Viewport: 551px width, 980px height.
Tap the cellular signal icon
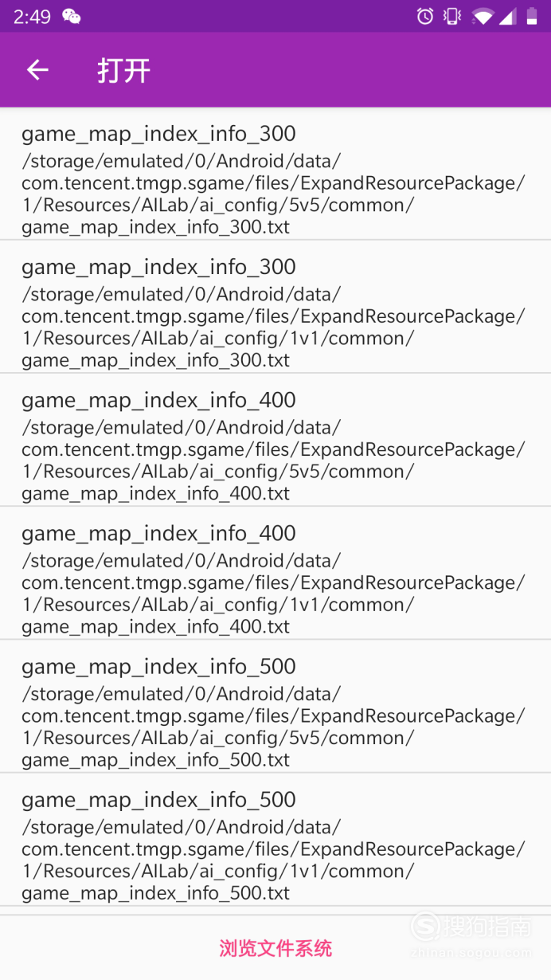pos(507,16)
